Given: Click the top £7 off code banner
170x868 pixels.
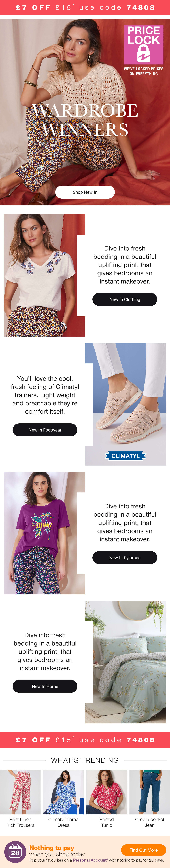Looking at the screenshot, I should point(85,7).
